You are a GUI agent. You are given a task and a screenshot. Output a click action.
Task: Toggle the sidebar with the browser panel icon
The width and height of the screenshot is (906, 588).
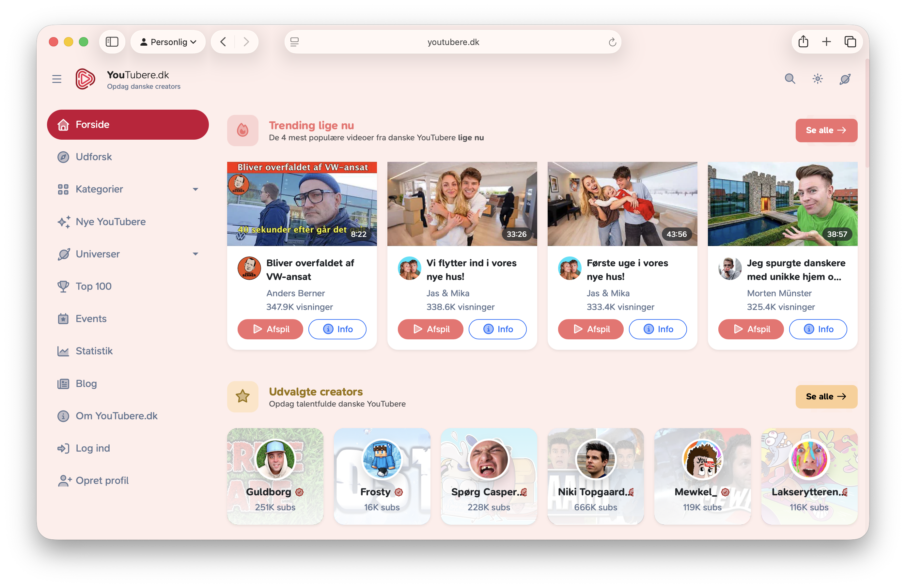pyautogui.click(x=112, y=41)
